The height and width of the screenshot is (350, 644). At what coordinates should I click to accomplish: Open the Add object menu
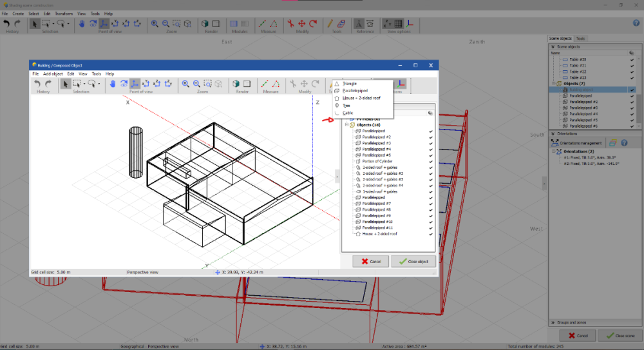(x=53, y=74)
